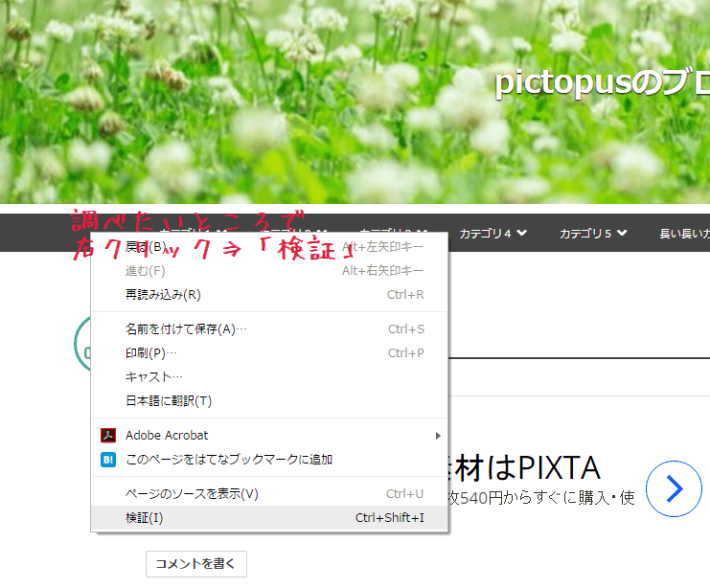Expand the Adobe Acrobat submenu arrow

[438, 436]
